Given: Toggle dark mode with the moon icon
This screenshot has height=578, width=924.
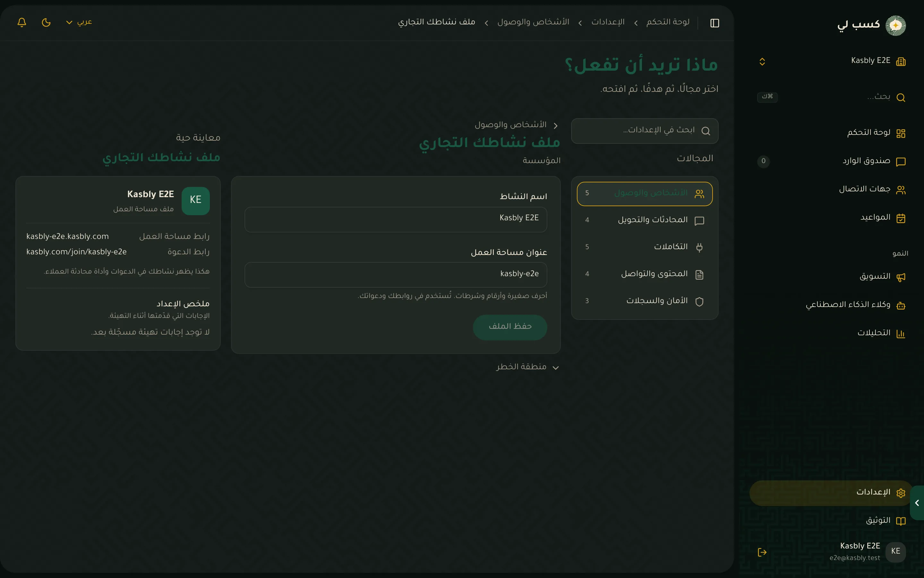Looking at the screenshot, I should point(46,22).
